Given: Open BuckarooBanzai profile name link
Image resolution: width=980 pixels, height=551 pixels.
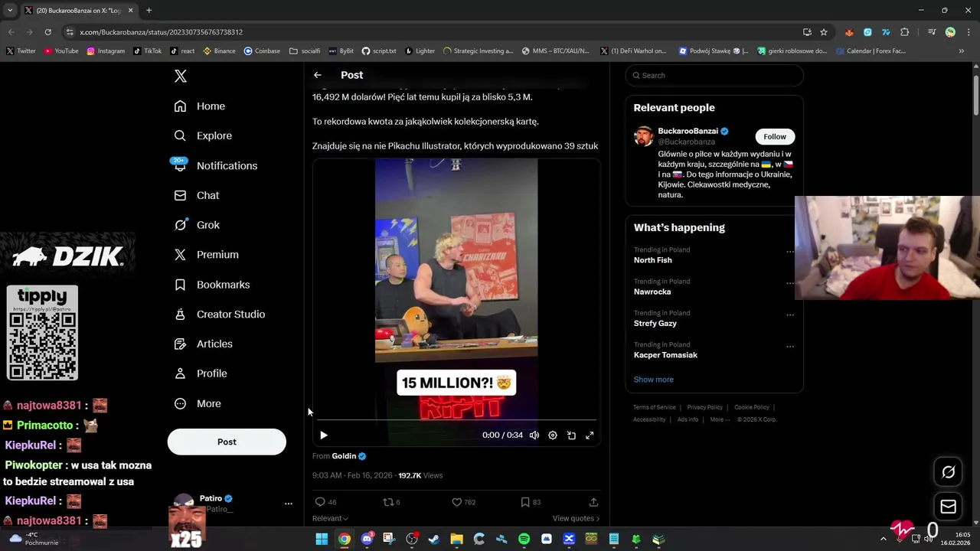Looking at the screenshot, I should pyautogui.click(x=688, y=131).
